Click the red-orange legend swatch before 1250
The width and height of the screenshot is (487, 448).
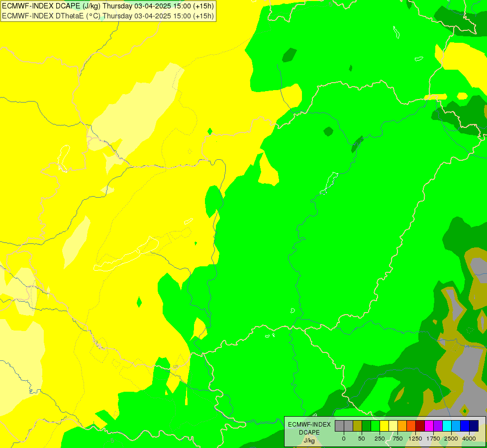[x=411, y=426]
